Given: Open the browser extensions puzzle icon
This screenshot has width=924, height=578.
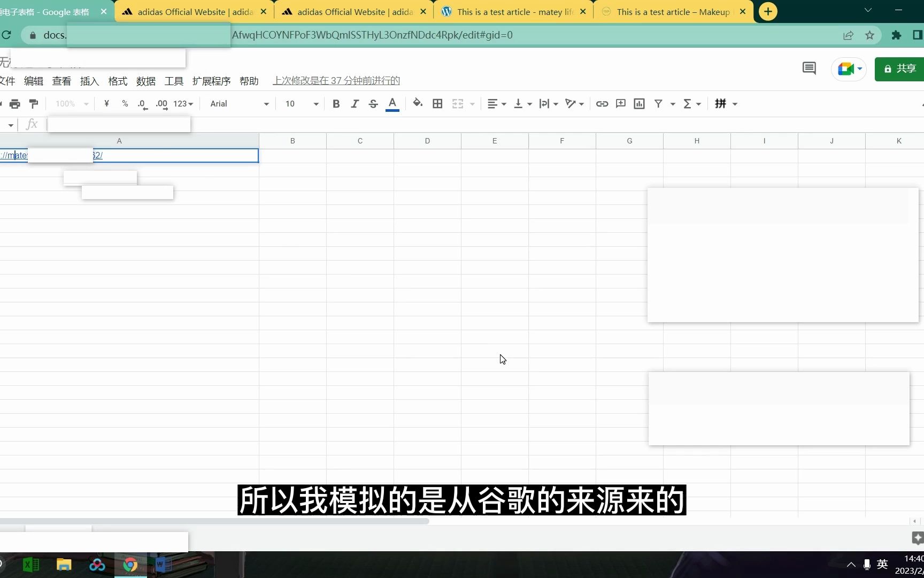Looking at the screenshot, I should point(896,35).
